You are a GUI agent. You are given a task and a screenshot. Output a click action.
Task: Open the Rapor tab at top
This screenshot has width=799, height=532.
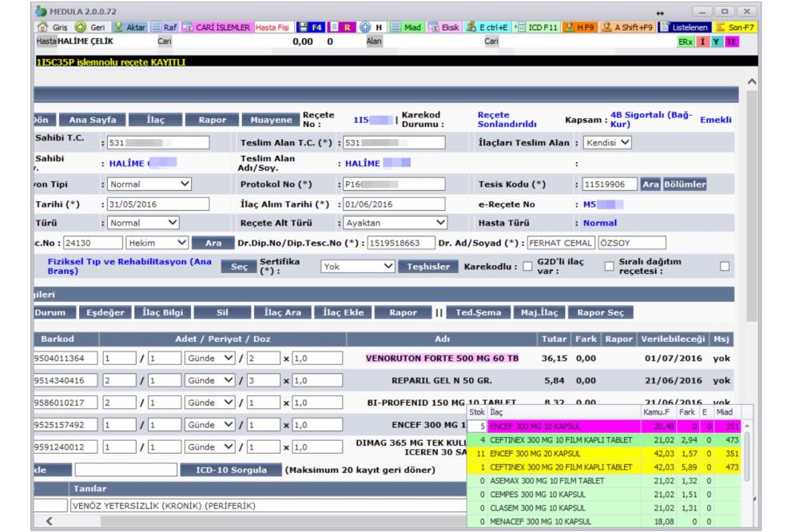click(x=212, y=120)
